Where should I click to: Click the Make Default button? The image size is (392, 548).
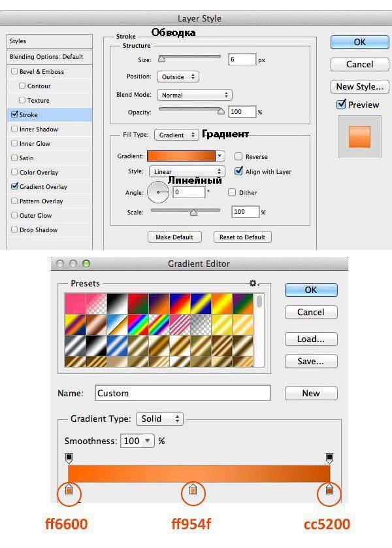click(174, 237)
